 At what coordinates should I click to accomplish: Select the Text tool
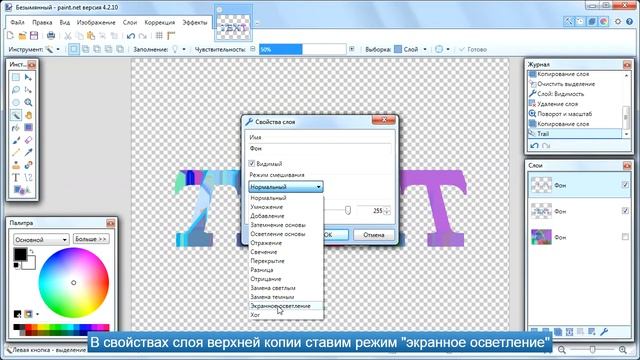click(x=16, y=178)
